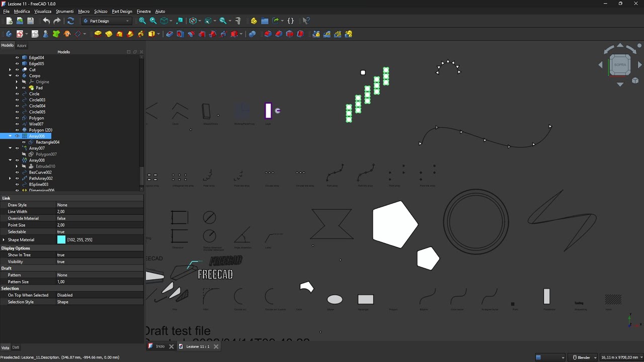
Task: Select the Groove tool
Action: 191,34
